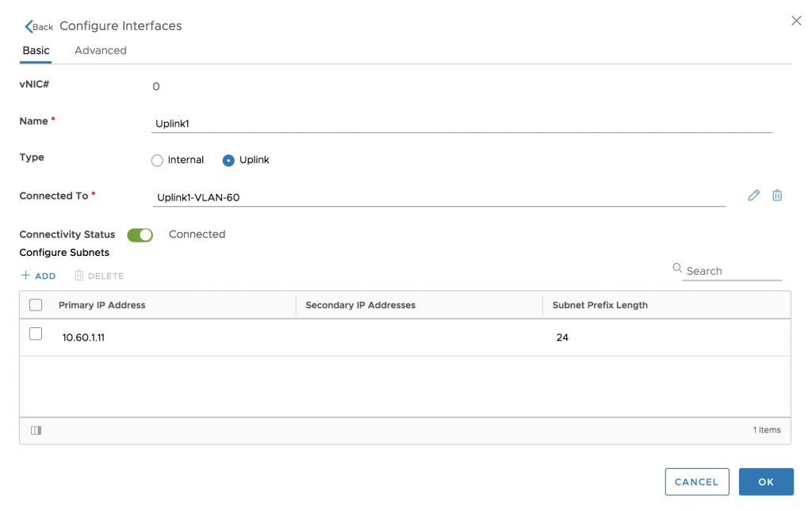Go back using the Back chevron
The height and width of the screenshot is (511, 812).
pos(38,26)
